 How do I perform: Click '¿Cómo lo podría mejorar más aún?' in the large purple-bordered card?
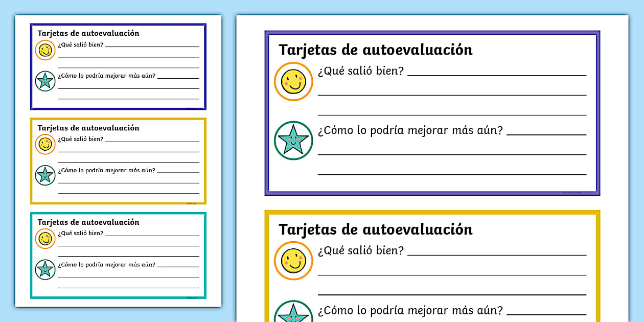tap(410, 130)
